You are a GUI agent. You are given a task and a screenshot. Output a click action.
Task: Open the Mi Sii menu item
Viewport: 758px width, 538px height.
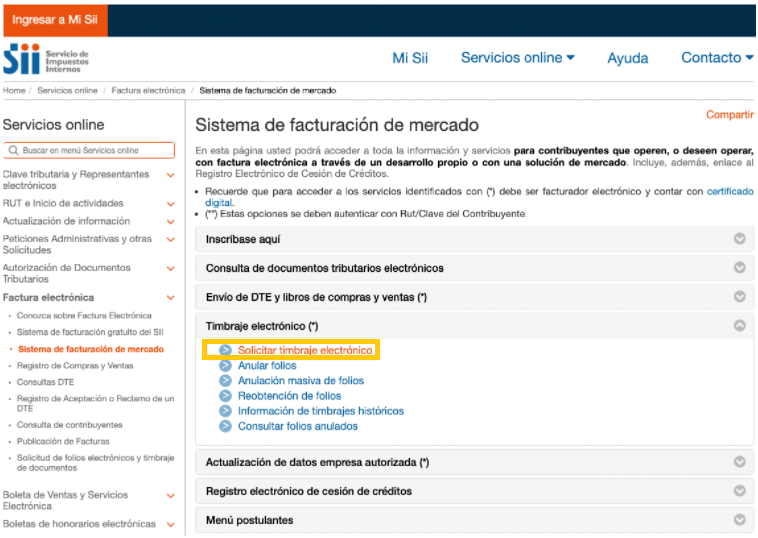[410, 58]
